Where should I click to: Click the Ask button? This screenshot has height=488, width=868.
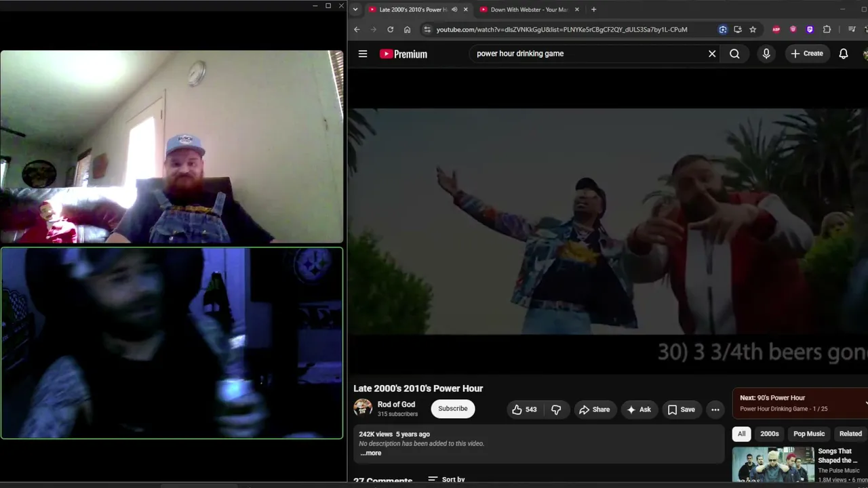point(639,409)
